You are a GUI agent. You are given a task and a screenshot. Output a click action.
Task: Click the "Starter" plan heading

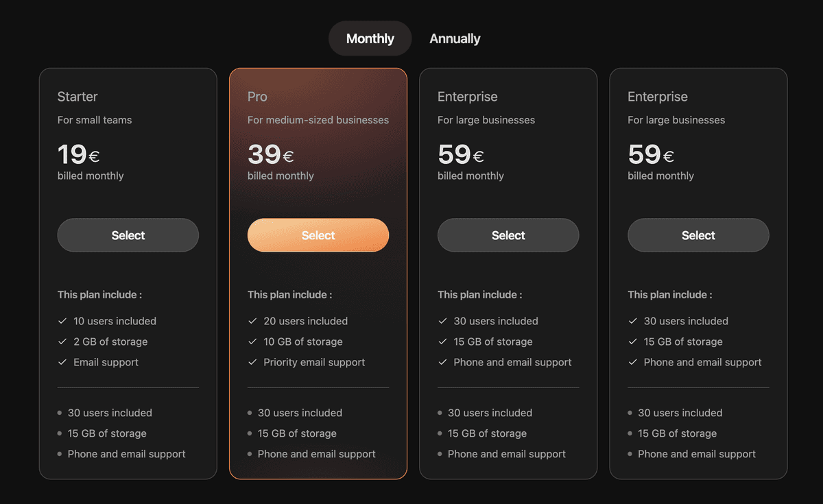(77, 97)
